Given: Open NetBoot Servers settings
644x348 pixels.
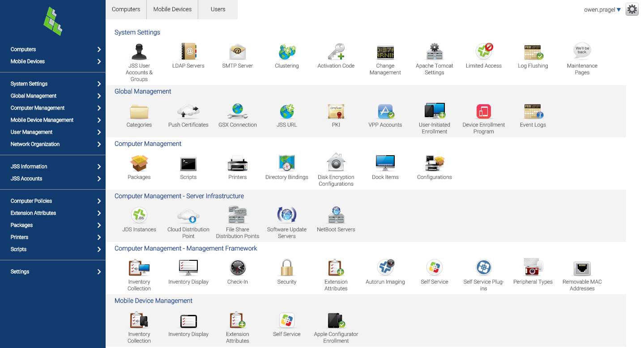Looking at the screenshot, I should pos(336,215).
